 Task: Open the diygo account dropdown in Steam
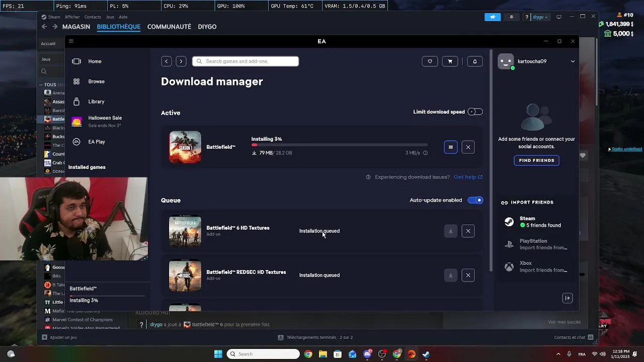click(540, 17)
